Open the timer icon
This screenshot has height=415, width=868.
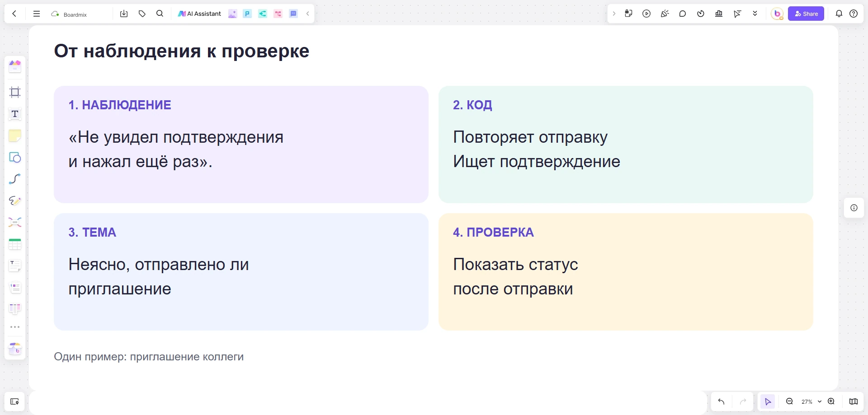coord(701,14)
